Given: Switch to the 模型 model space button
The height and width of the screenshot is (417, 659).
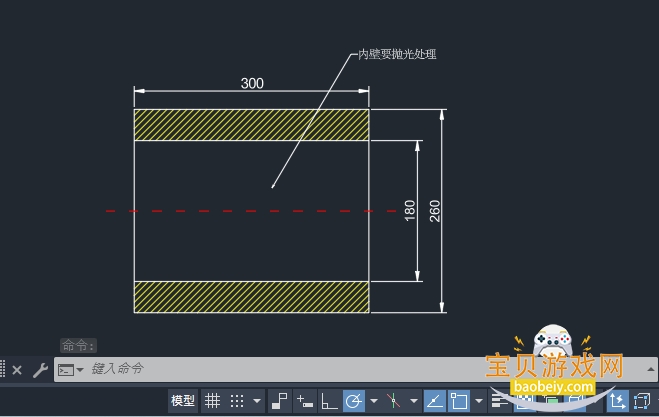Looking at the screenshot, I should [183, 401].
